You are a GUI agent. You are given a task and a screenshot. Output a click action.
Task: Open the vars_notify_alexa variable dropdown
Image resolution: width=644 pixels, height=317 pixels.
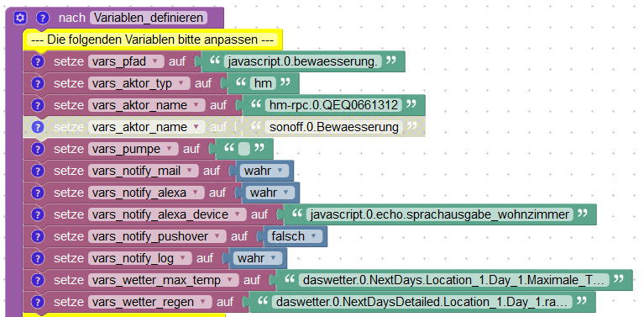[146, 193]
